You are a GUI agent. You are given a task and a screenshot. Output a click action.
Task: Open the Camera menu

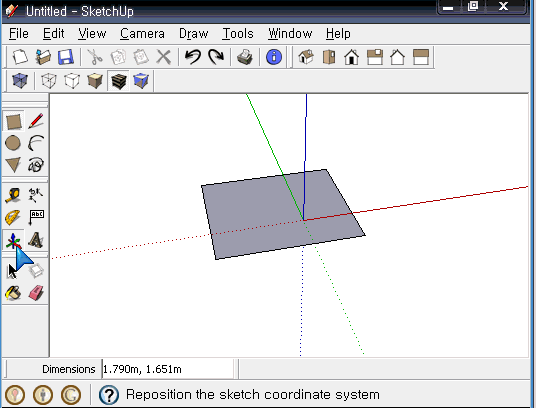tap(142, 34)
